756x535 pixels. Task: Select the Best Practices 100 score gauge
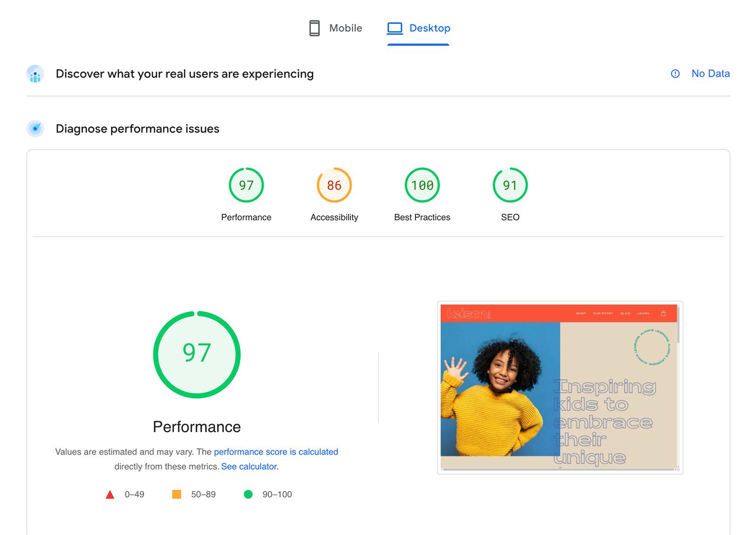pyautogui.click(x=422, y=186)
